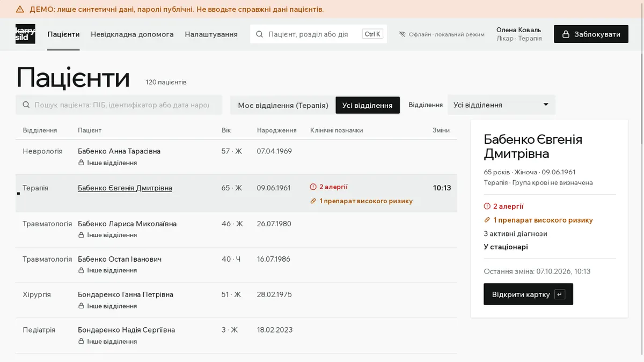The image size is (644, 362).
Task: Click the "Пацієнт" column header
Action: pyautogui.click(x=90, y=130)
